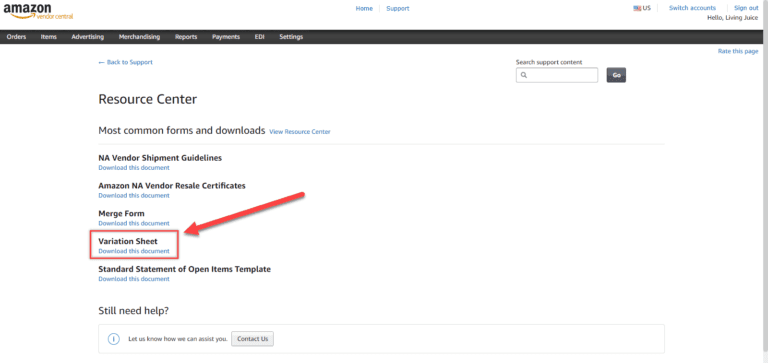Open the Settings menu
The width and height of the screenshot is (768, 363).
pyautogui.click(x=291, y=37)
